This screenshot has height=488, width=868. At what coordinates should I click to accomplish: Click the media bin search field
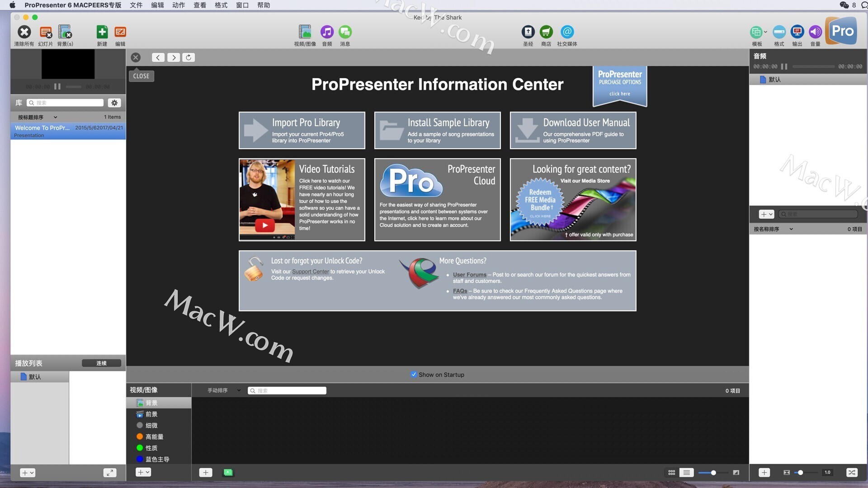tap(287, 390)
